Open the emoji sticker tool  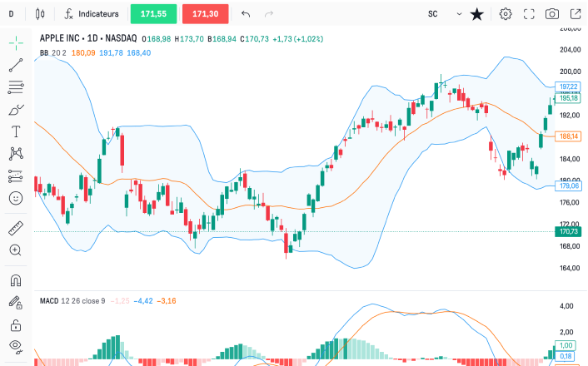coord(15,198)
